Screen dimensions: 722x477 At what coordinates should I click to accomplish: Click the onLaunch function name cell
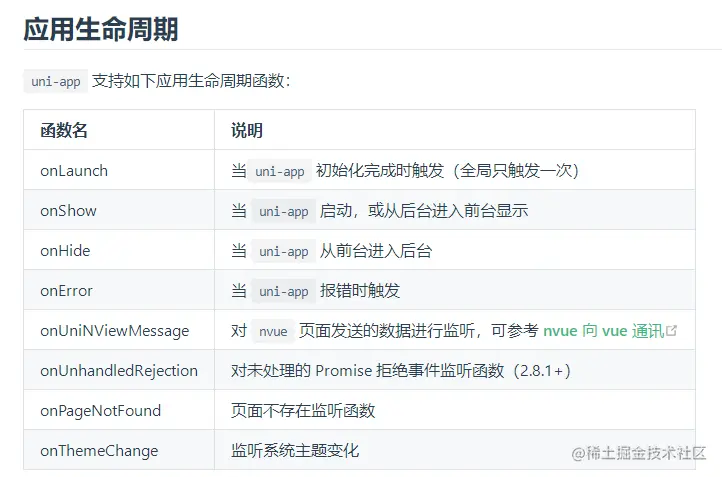pyautogui.click(x=74, y=171)
